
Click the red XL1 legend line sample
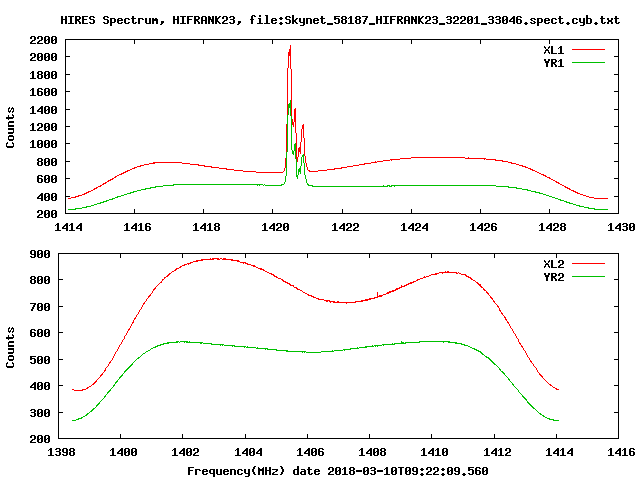coord(588,50)
